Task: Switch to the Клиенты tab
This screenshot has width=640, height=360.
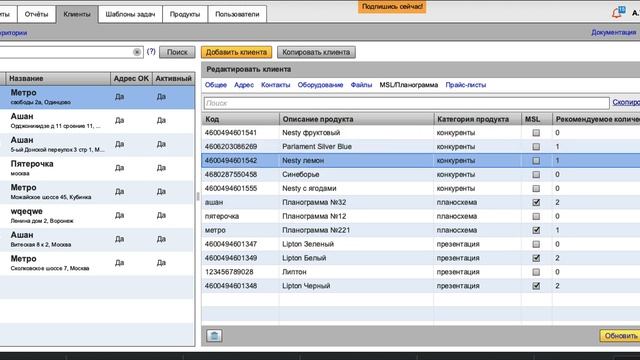Action: [x=77, y=14]
